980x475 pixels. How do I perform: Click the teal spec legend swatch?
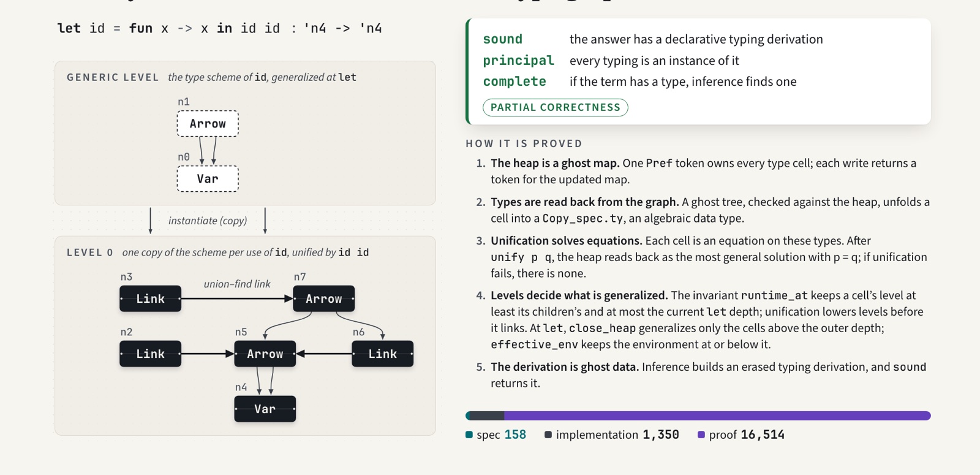[469, 435]
